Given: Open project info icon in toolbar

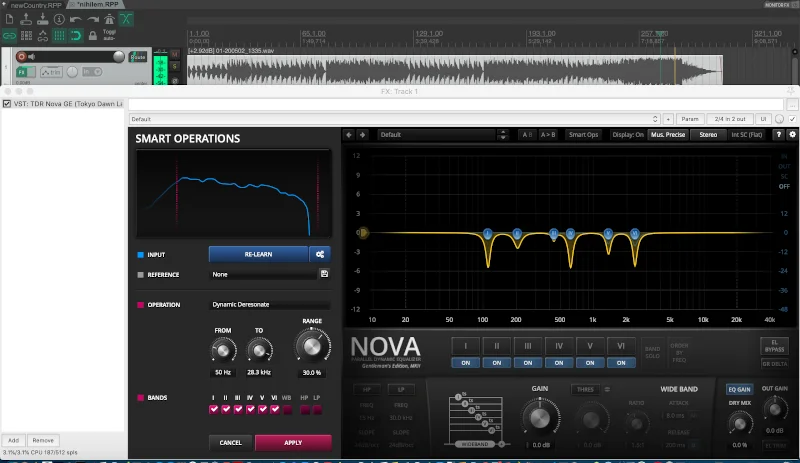Looking at the screenshot, I should pyautogui.click(x=59, y=19).
